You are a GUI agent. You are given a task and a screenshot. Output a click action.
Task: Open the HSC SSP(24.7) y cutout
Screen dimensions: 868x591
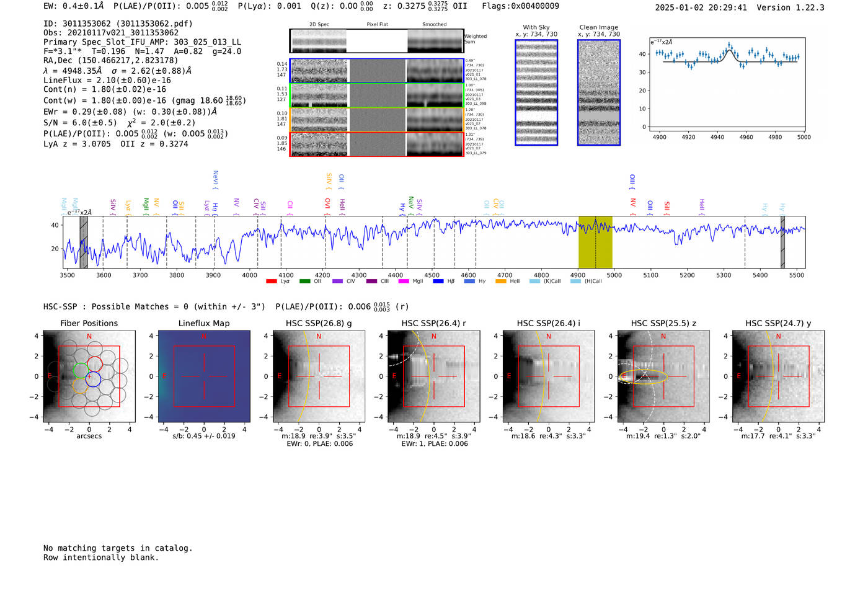(x=779, y=376)
